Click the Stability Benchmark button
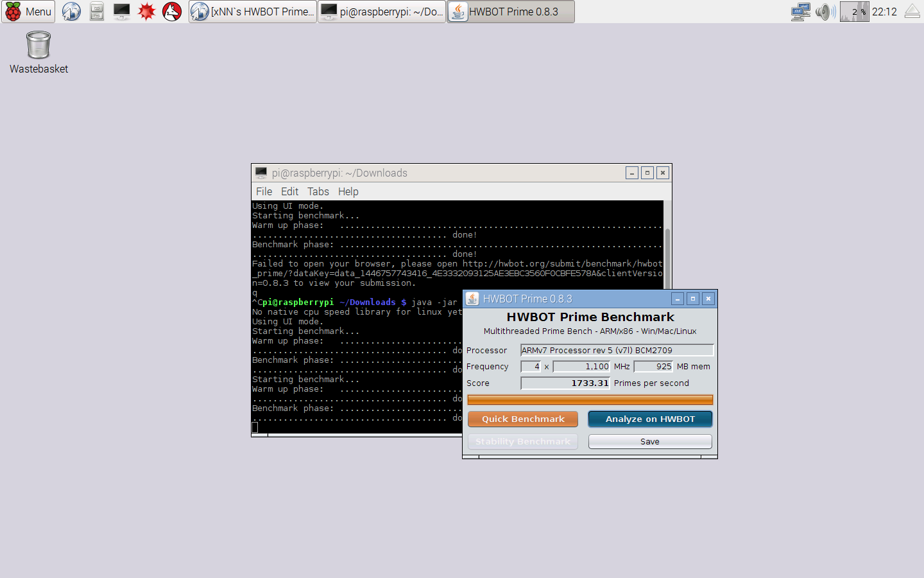The height and width of the screenshot is (578, 924). coord(523,442)
